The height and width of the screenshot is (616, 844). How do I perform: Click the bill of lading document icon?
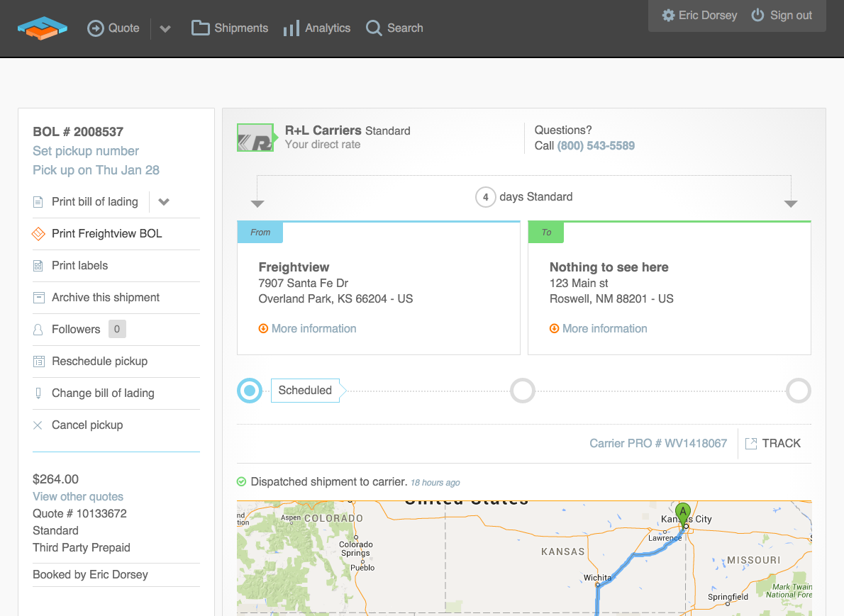coord(38,202)
